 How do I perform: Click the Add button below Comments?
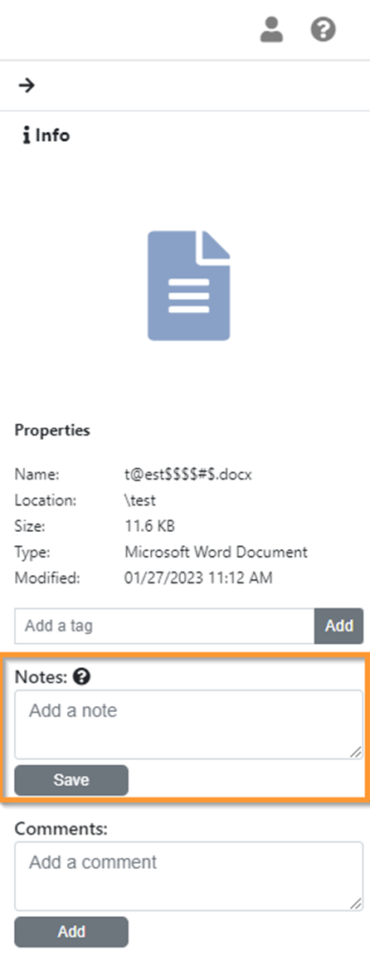[71, 932]
